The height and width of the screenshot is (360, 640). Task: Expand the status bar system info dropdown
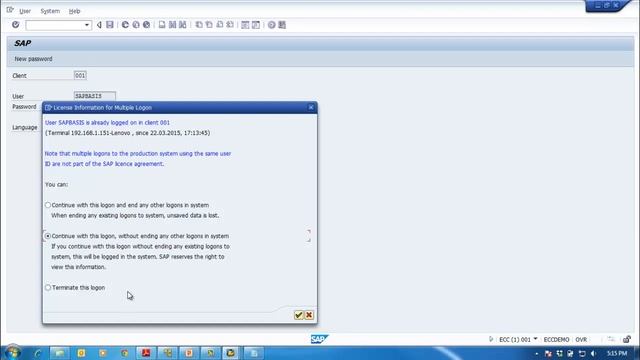536,339
